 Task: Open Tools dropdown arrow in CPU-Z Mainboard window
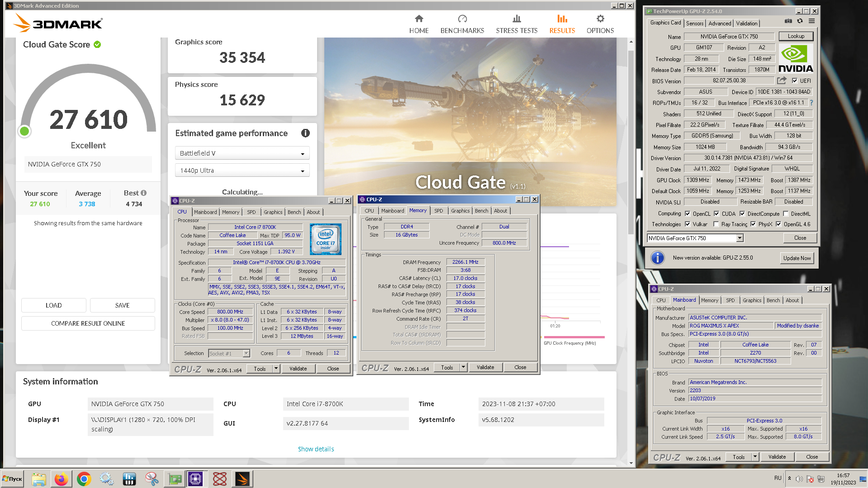pos(755,457)
